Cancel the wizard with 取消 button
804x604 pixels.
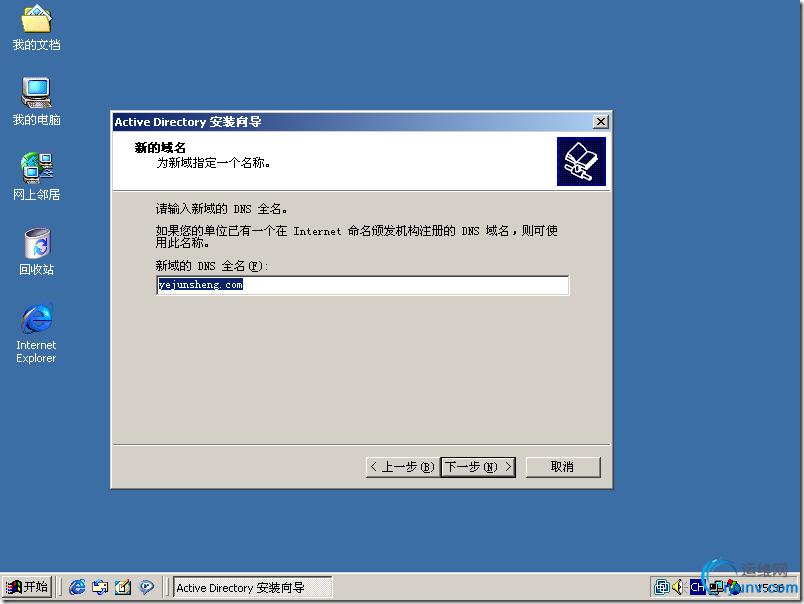pyautogui.click(x=563, y=467)
